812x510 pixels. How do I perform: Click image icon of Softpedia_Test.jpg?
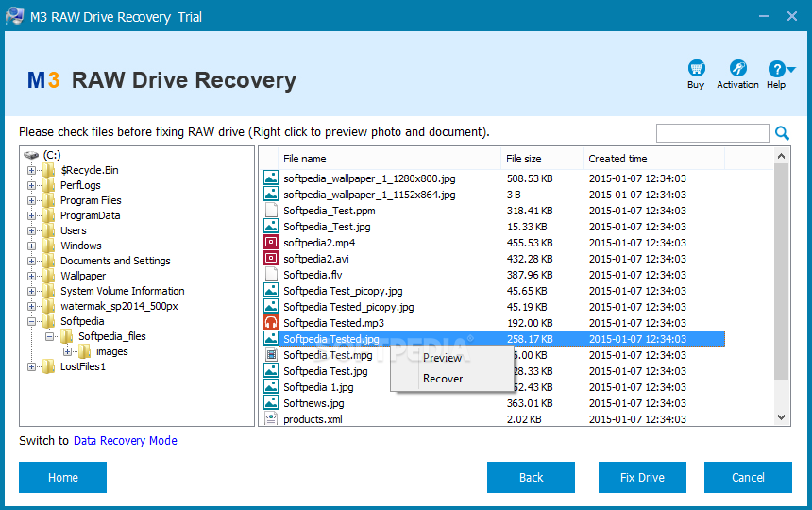click(271, 227)
